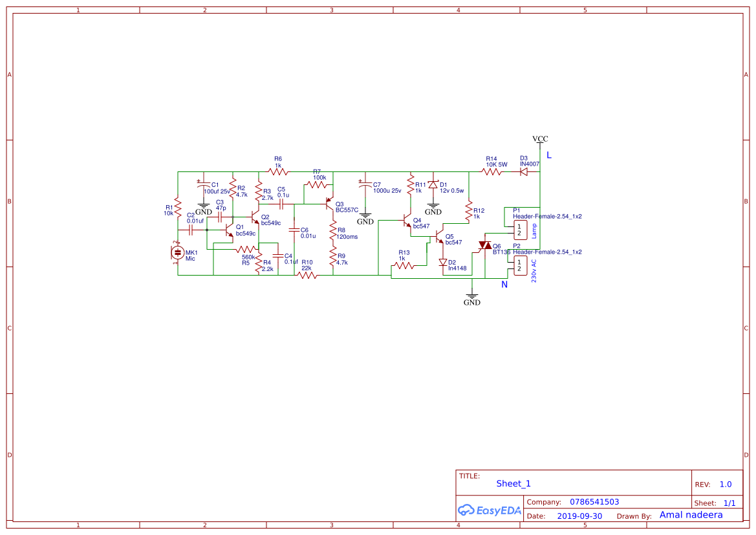
Task: Click the VCC power symbol
Action: click(540, 141)
